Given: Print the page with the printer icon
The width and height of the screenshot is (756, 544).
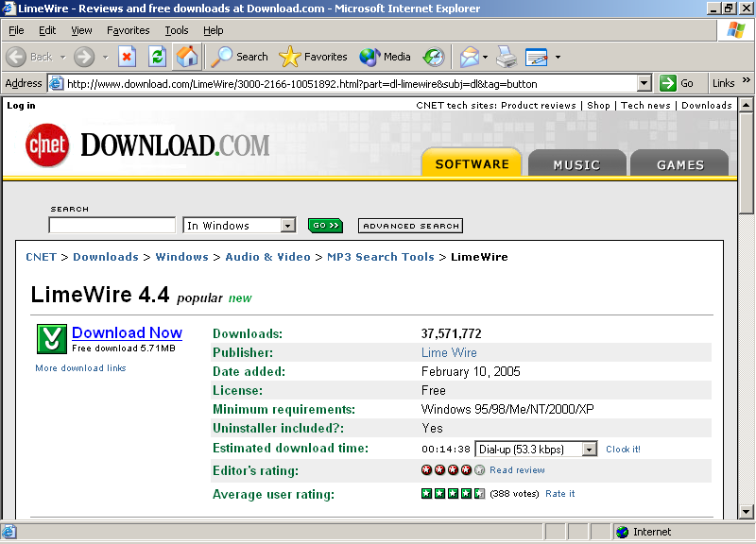Looking at the screenshot, I should pyautogui.click(x=507, y=57).
